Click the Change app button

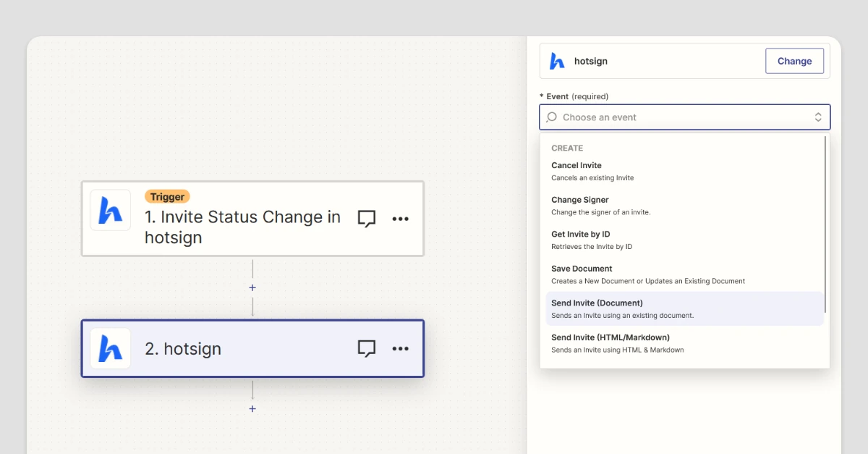tap(794, 61)
